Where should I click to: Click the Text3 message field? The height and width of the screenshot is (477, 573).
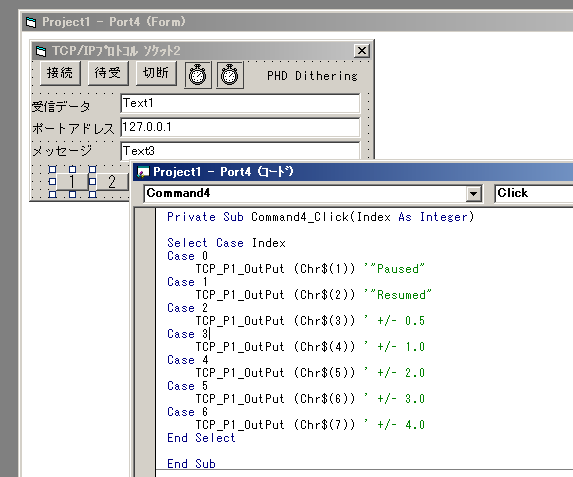240,151
